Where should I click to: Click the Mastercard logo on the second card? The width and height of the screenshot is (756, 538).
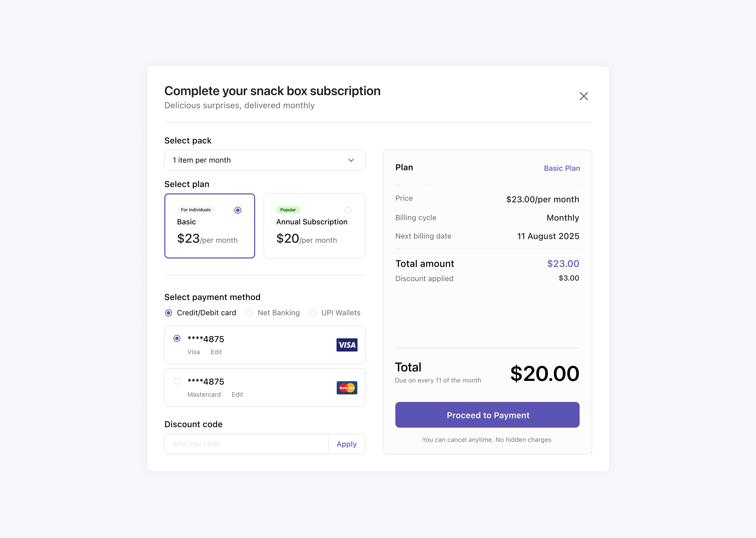pyautogui.click(x=346, y=387)
